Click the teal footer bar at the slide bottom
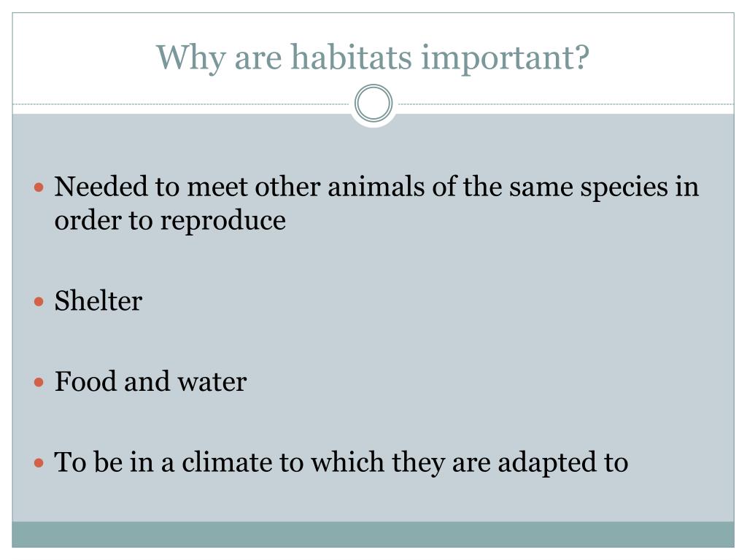The image size is (747, 560). 373,534
